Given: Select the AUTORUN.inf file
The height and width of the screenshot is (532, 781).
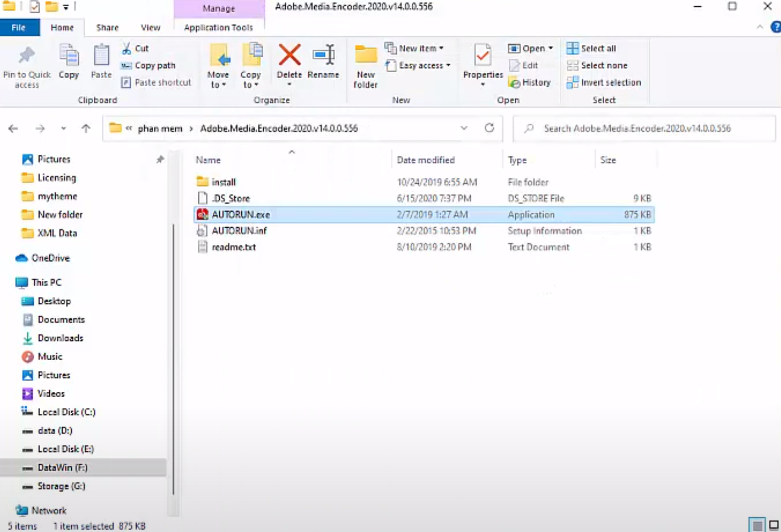Looking at the screenshot, I should [423, 231].
